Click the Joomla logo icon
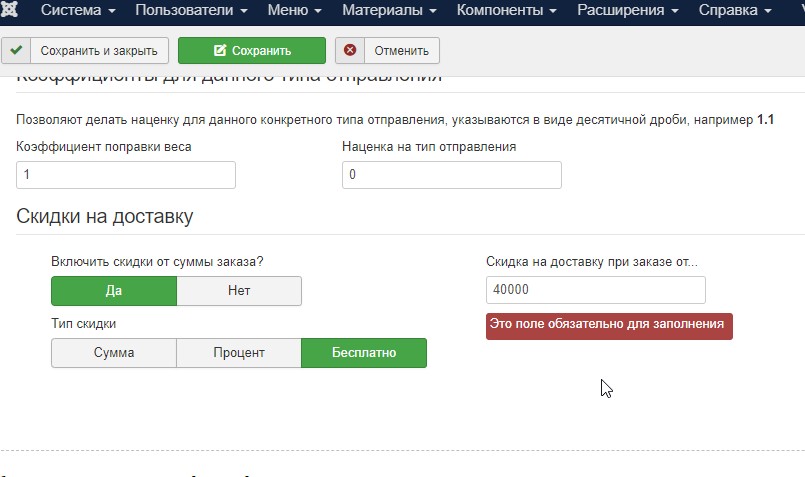Viewport: 805px width, 477px height. click(x=11, y=11)
